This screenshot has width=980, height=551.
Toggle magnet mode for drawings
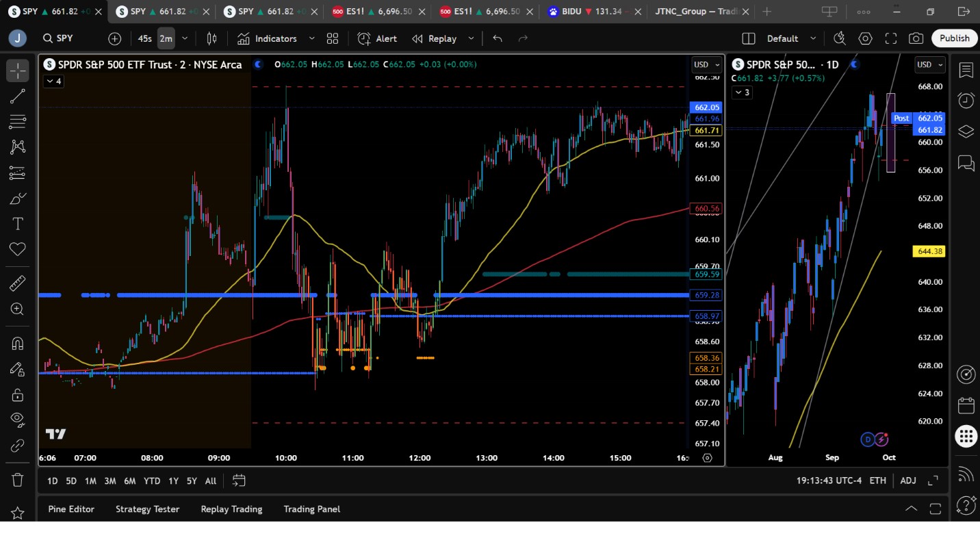pos(18,343)
